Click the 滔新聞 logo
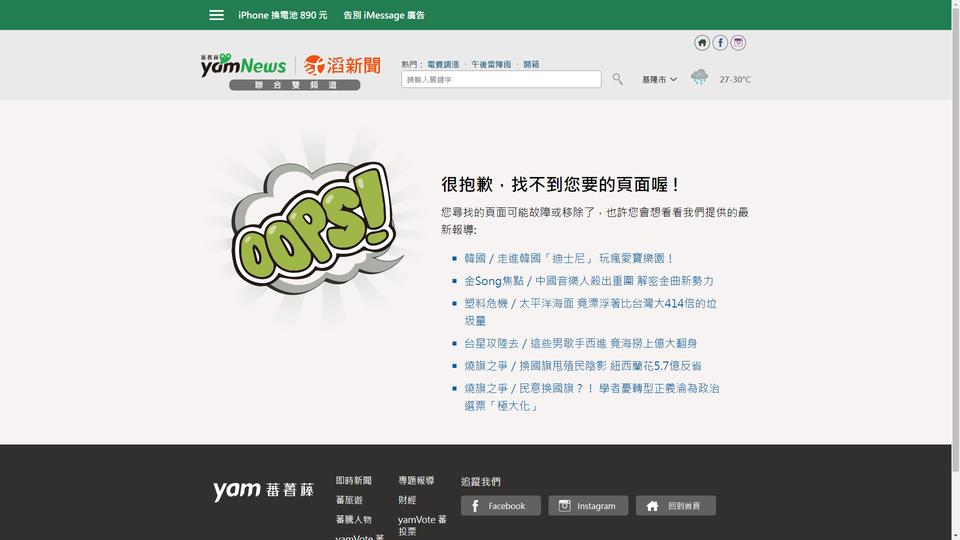This screenshot has height=540, width=960. 342,65
